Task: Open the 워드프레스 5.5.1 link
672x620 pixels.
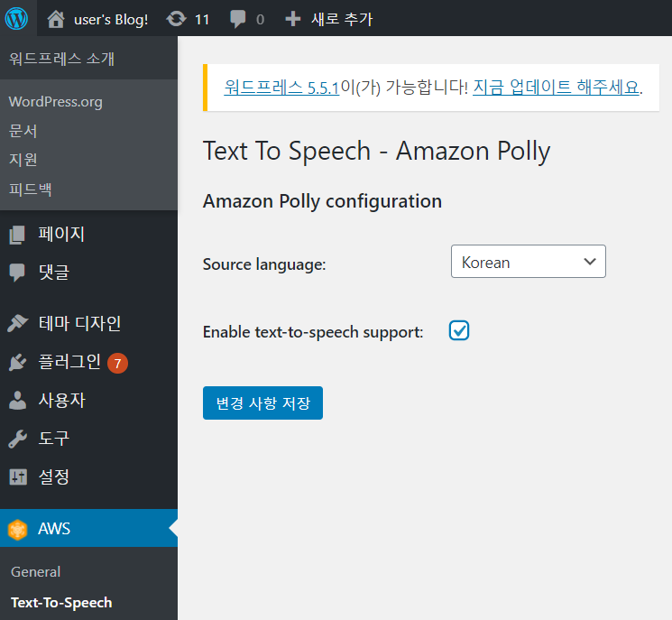Action: coord(281,88)
